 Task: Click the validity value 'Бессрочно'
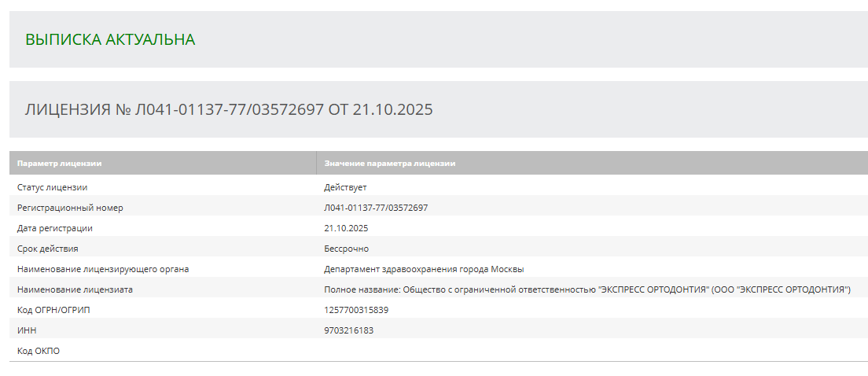click(347, 249)
